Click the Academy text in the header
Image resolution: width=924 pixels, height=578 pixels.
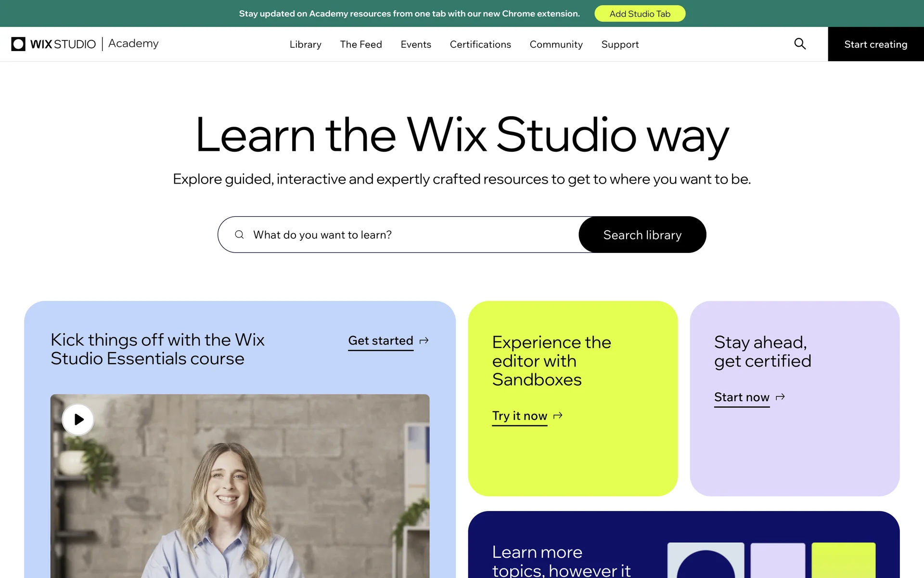(x=133, y=43)
